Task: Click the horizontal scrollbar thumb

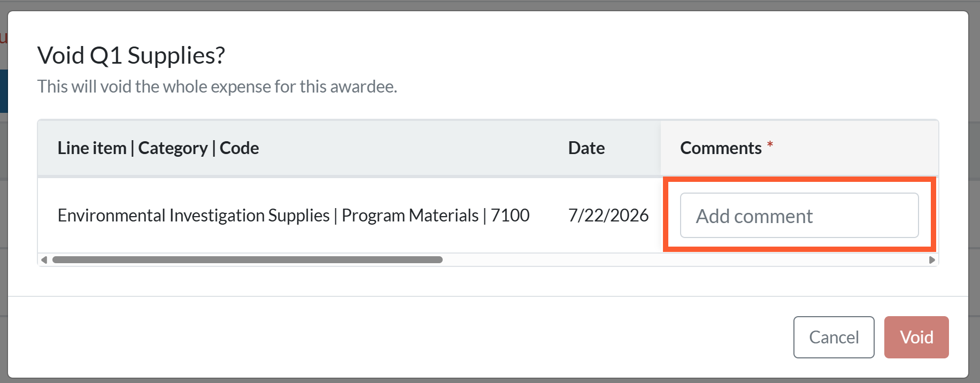Action: click(248, 260)
